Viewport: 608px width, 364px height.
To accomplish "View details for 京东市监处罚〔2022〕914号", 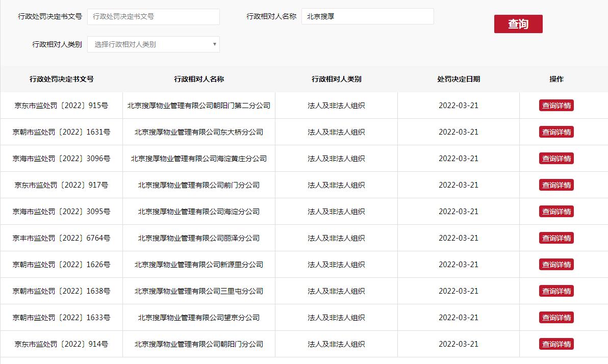I will (x=556, y=344).
